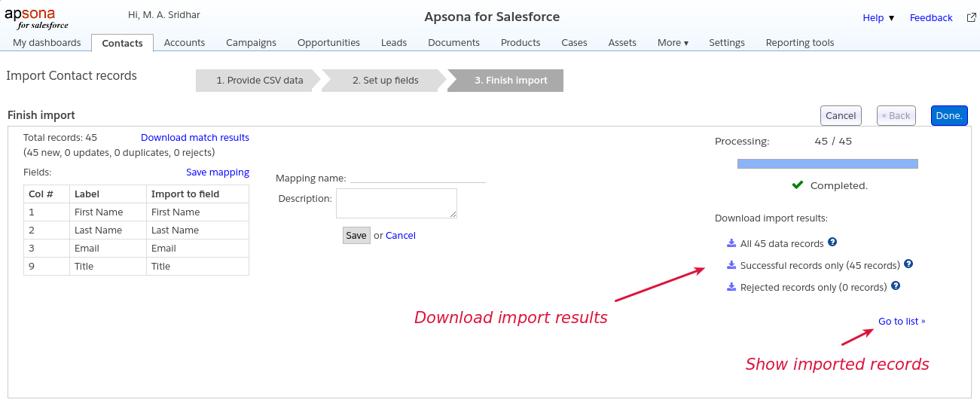Click Rejected records only (0 records) link
980x412 pixels.
click(x=814, y=288)
